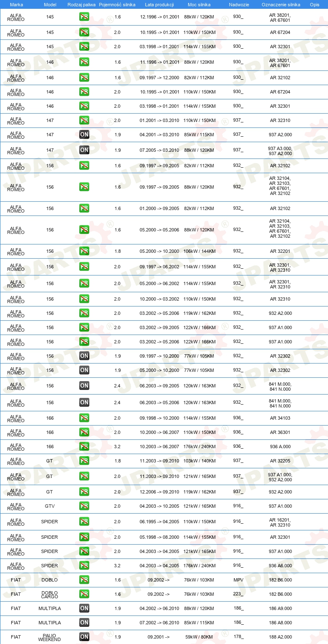This screenshot has height=644, width=328.
Task: Click the Oznaczenie silnika column header
Action: [281, 5]
